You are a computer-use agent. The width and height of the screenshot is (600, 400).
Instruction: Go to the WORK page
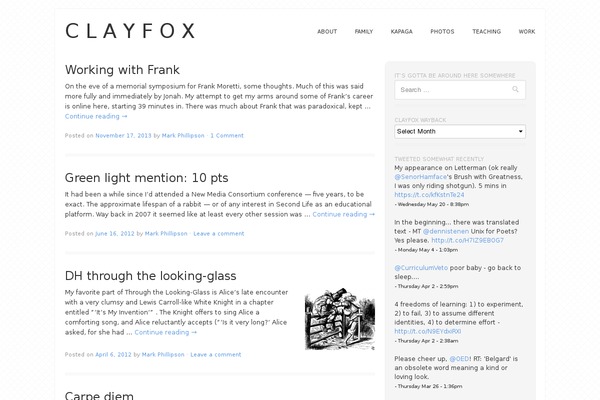(527, 31)
